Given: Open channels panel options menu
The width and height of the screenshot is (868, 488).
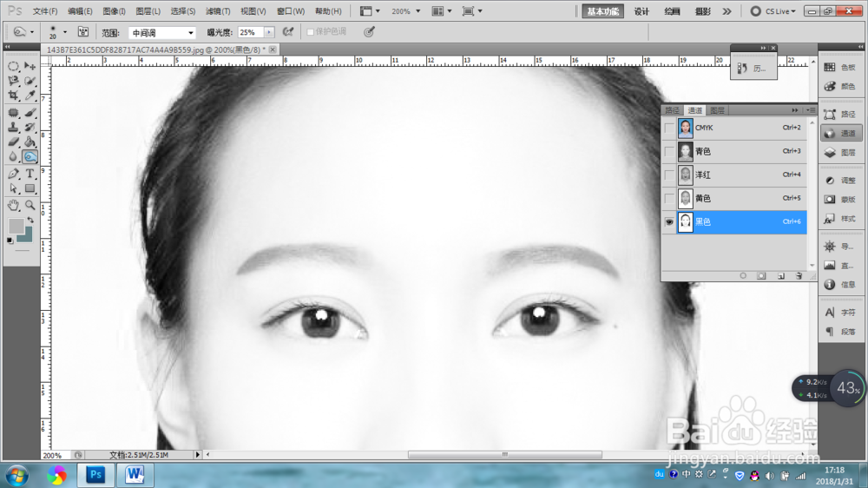Looking at the screenshot, I should (x=811, y=110).
